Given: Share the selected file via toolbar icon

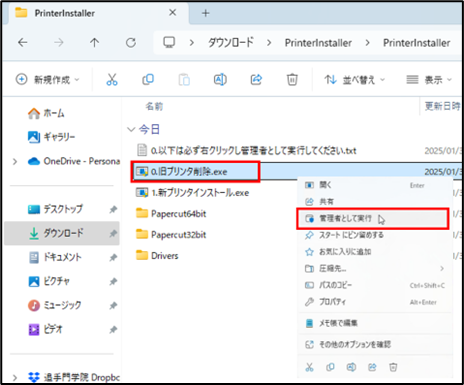Looking at the screenshot, I should [x=256, y=79].
